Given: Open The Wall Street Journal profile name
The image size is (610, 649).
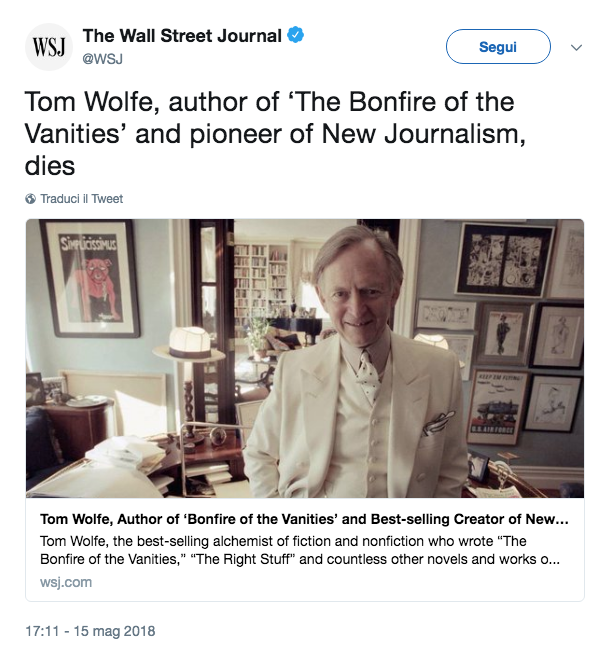Looking at the screenshot, I should click(x=182, y=36).
